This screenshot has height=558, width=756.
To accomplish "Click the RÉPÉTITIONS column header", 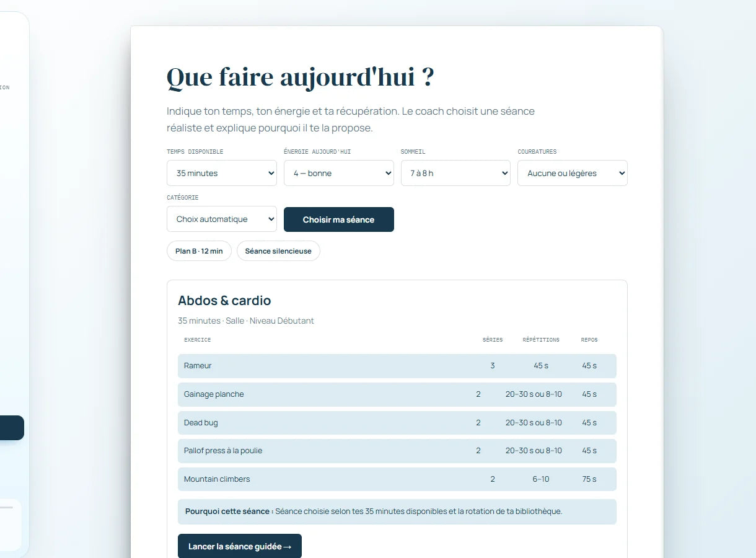I will click(x=541, y=340).
